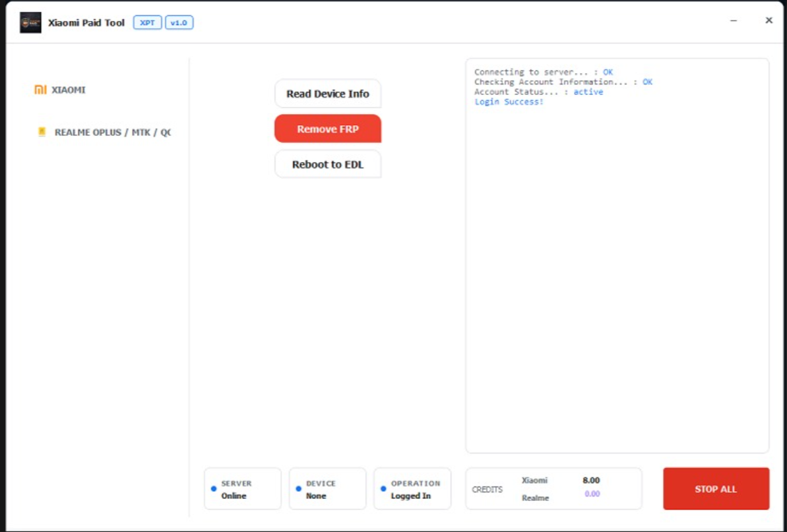Click the CREDITS label
Image resolution: width=787 pixels, height=532 pixels.
(487, 489)
